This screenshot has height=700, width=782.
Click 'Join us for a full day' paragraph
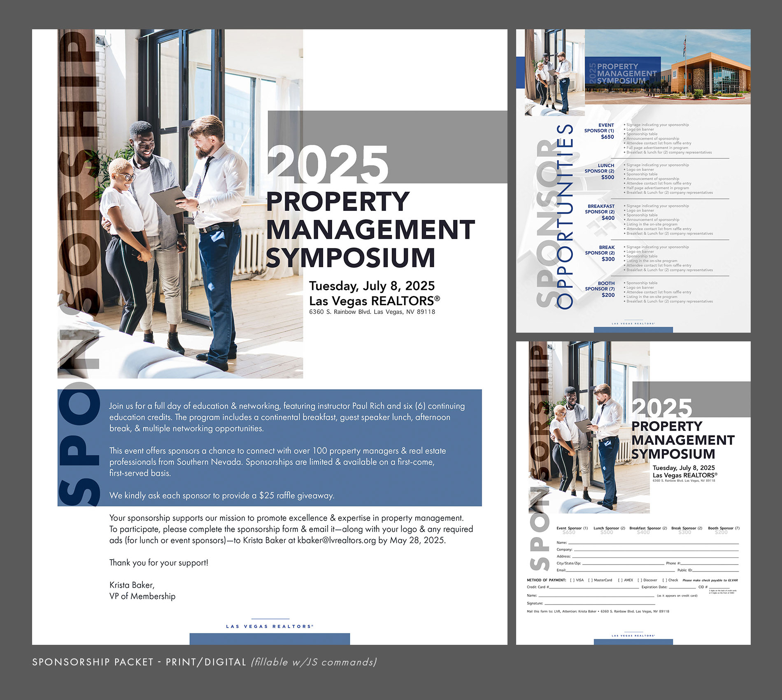[x=287, y=417]
